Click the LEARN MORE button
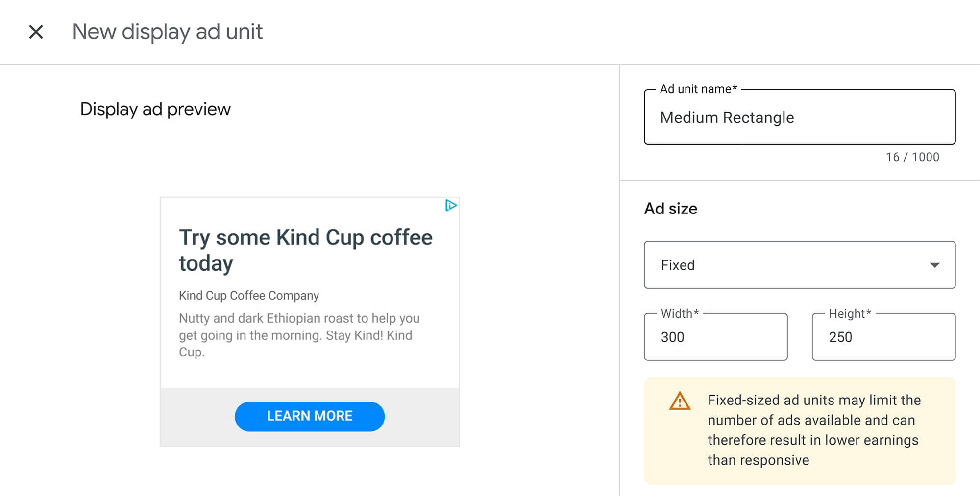This screenshot has height=496, width=980. (x=309, y=416)
